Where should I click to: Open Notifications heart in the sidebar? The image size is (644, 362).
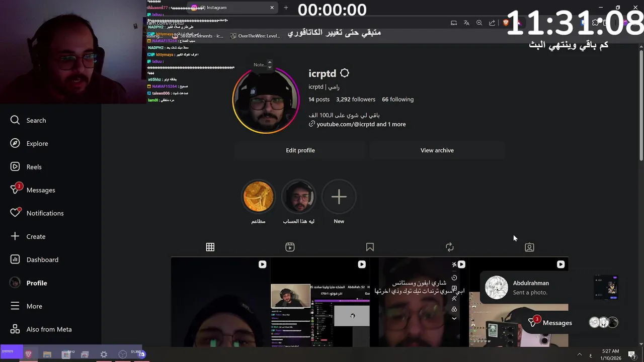pos(37,213)
